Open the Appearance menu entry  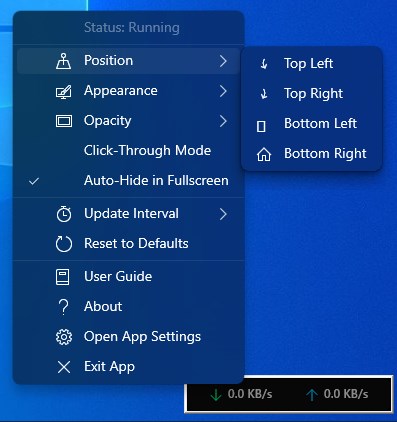(129, 91)
